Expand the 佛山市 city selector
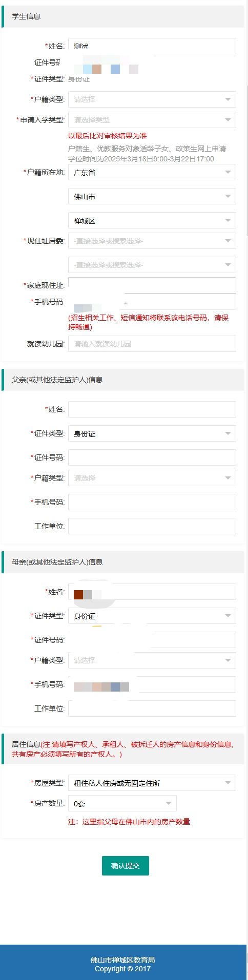 point(152,197)
